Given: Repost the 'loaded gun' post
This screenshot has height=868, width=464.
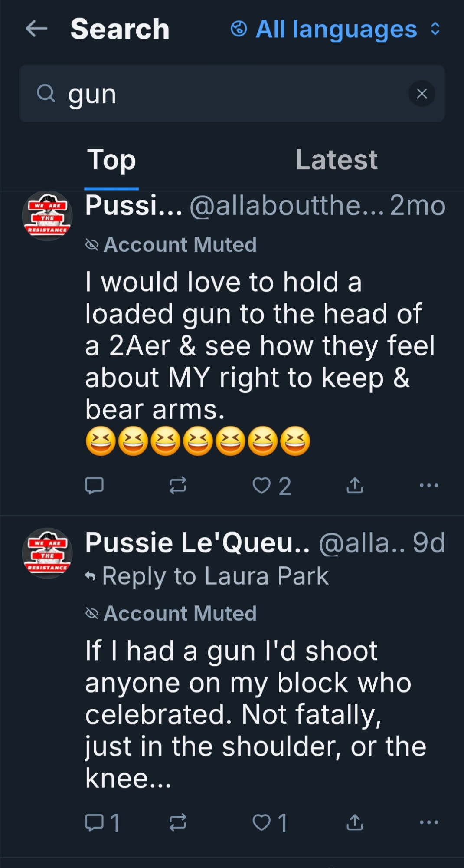Looking at the screenshot, I should [178, 485].
